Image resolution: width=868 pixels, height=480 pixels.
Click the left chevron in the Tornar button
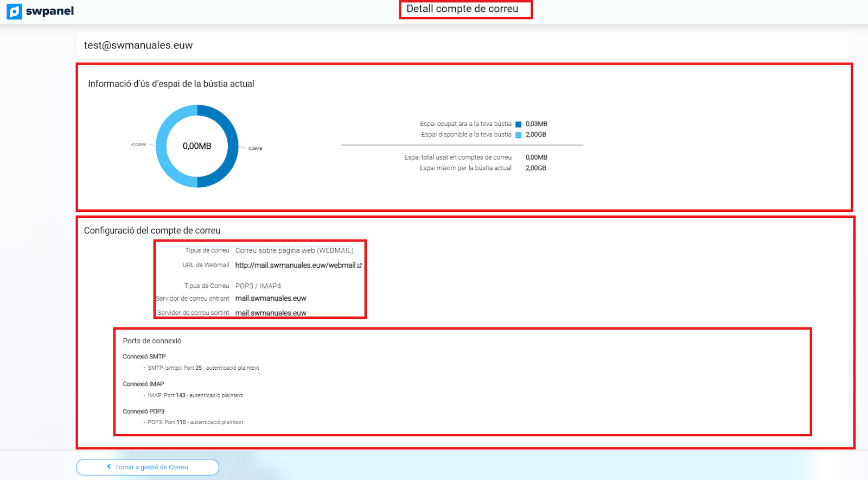click(x=109, y=466)
